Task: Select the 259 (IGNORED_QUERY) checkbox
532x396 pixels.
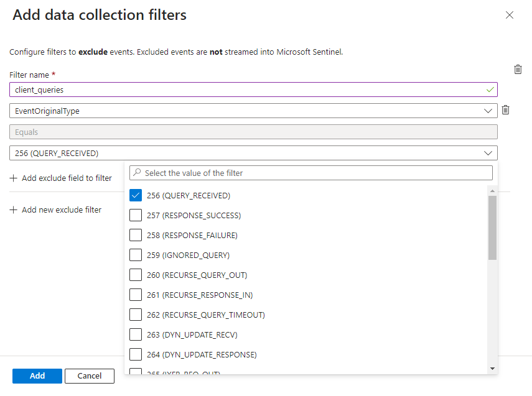Action: (x=135, y=254)
